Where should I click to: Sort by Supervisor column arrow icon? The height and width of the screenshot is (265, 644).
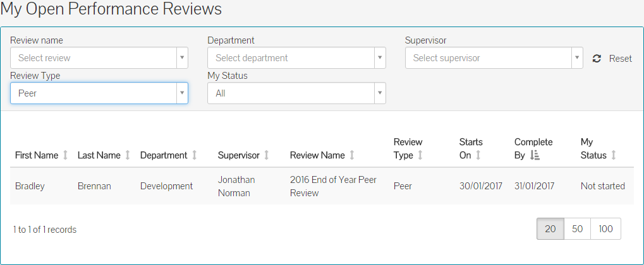tap(267, 155)
